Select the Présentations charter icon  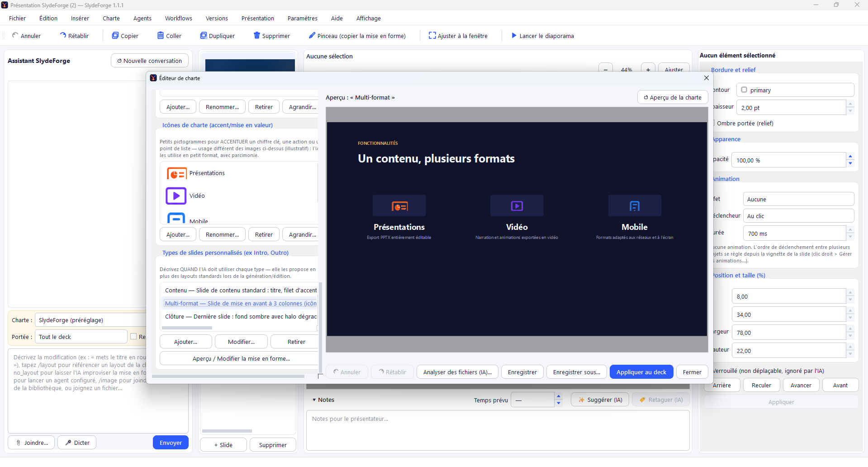tap(176, 173)
